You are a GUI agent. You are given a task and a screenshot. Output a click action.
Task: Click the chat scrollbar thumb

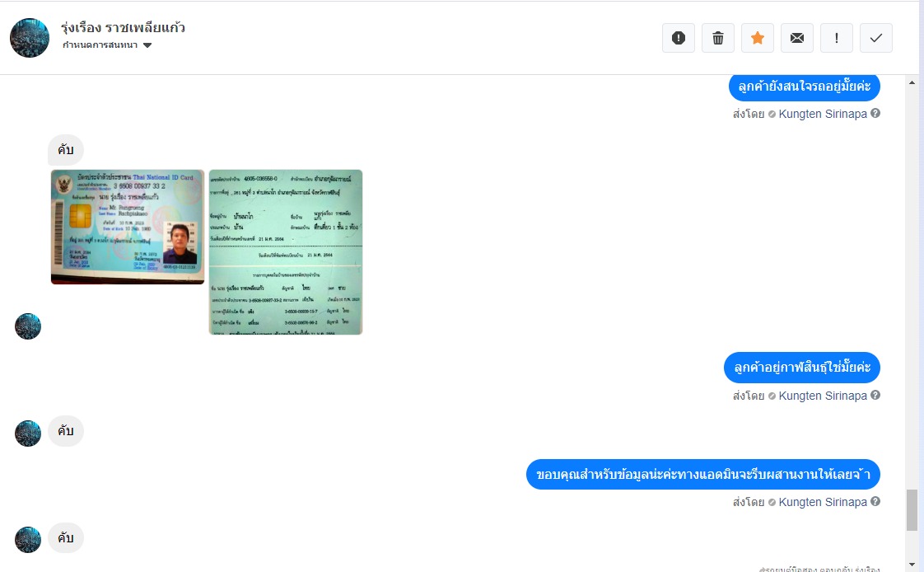912,510
